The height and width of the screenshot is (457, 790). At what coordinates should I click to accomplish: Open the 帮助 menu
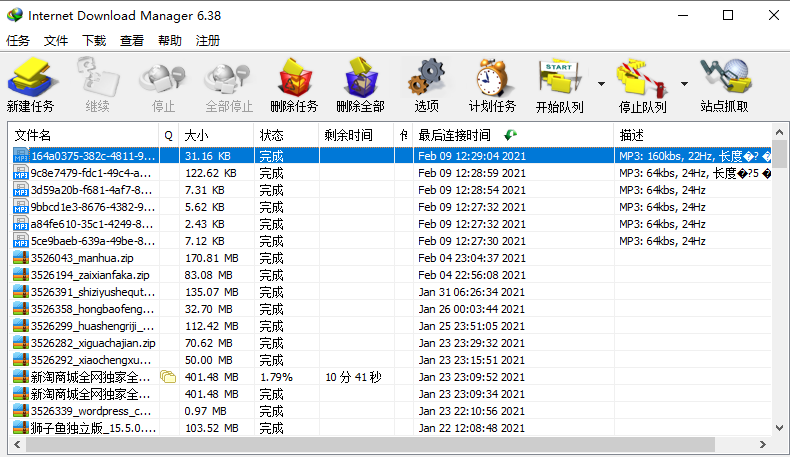point(170,41)
